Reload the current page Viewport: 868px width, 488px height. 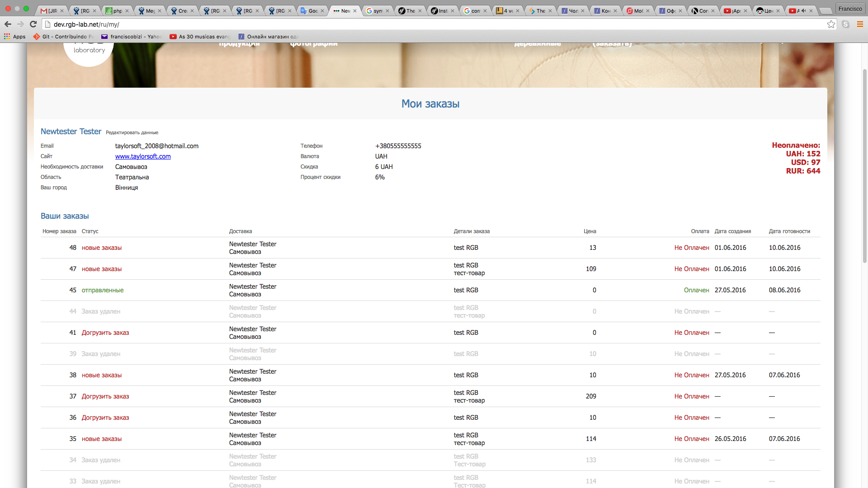[33, 24]
